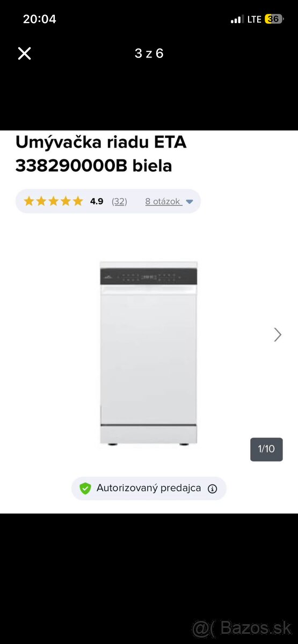Close the image viewer with X
The image size is (298, 644).
pyautogui.click(x=24, y=53)
